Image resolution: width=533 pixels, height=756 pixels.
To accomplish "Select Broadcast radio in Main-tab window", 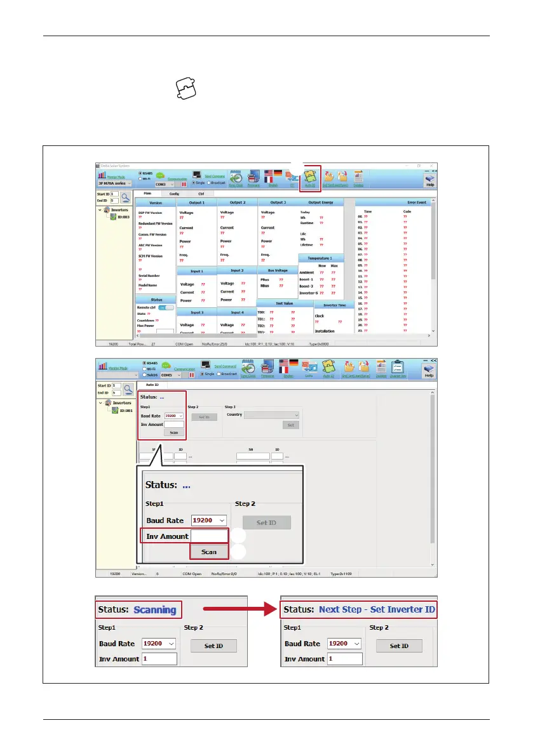I will pos(209,183).
